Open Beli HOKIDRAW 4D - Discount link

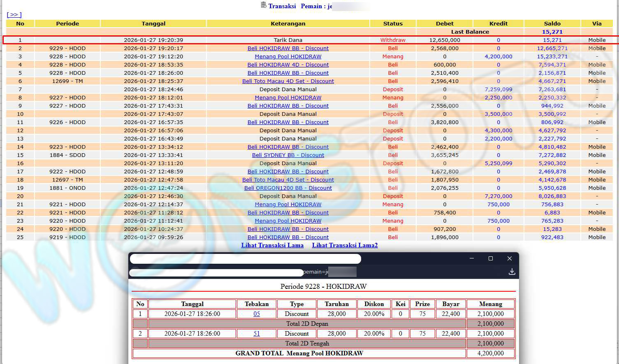(288, 65)
